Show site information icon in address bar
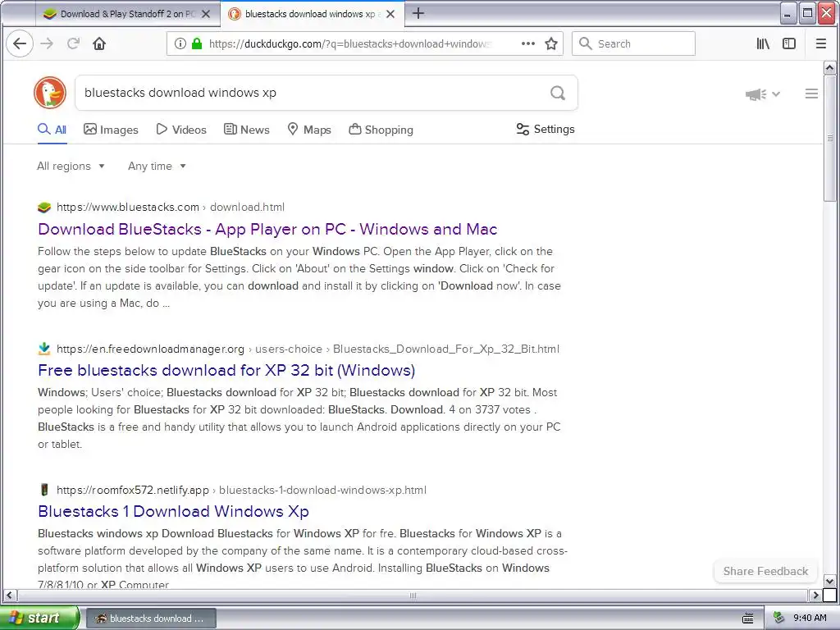840x630 pixels. (x=180, y=43)
